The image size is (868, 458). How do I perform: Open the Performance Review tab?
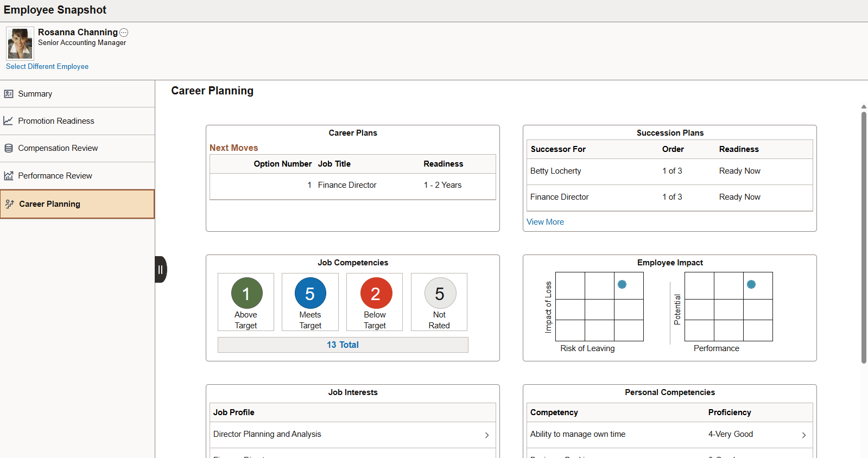coord(78,176)
